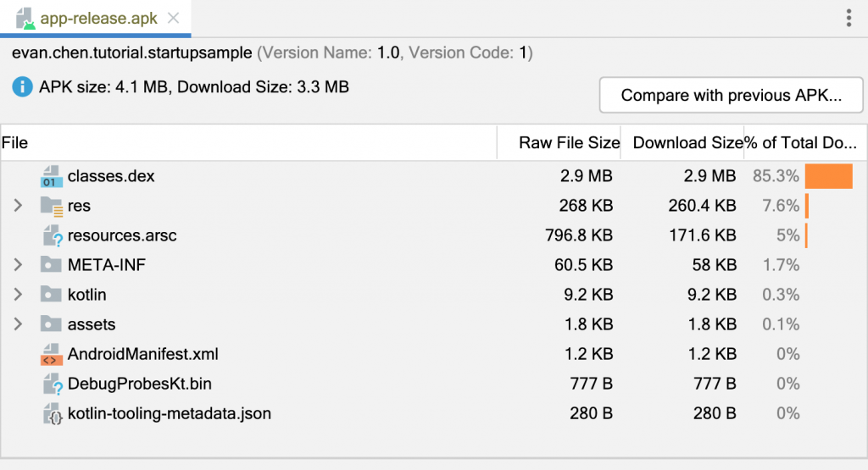Switch to the app-release.apk tab
Screen dimensions: 868x470
(98, 18)
